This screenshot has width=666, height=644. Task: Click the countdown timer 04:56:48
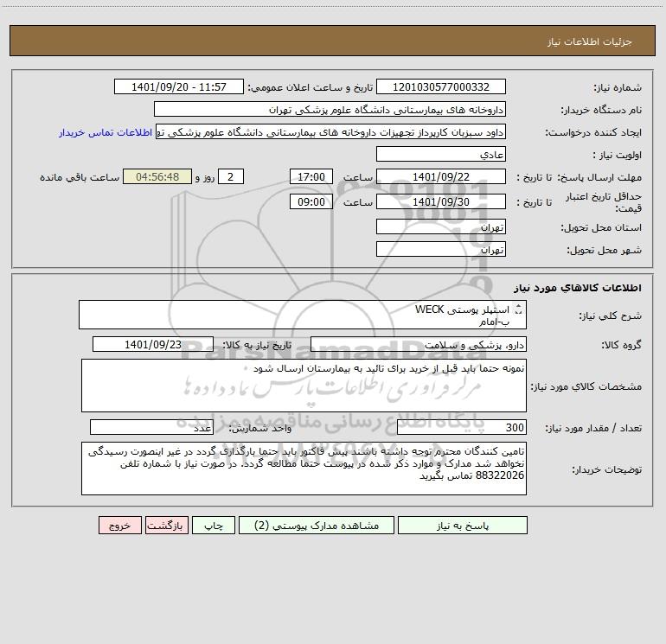(x=157, y=176)
